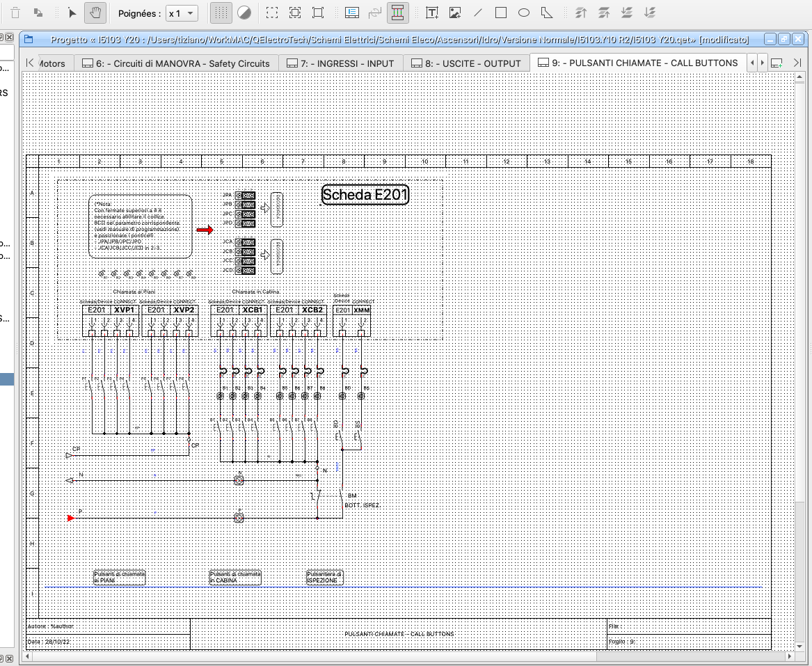Toggle the background color black/white button
The height and width of the screenshot is (666, 812).
[244, 13]
